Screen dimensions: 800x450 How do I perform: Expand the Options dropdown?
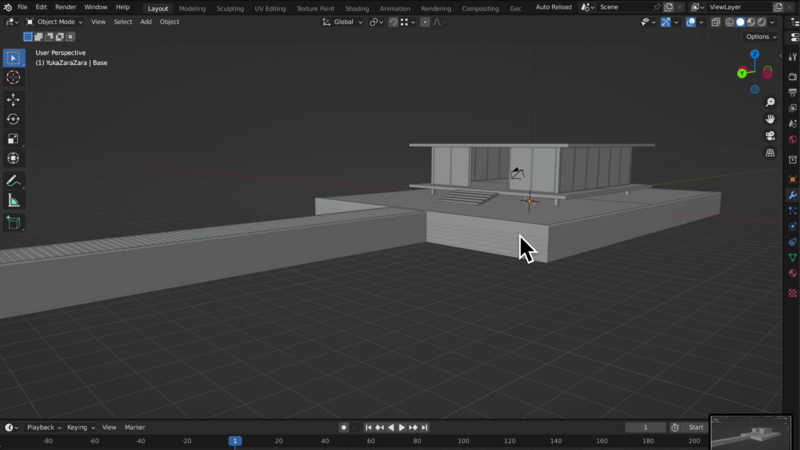(x=761, y=37)
